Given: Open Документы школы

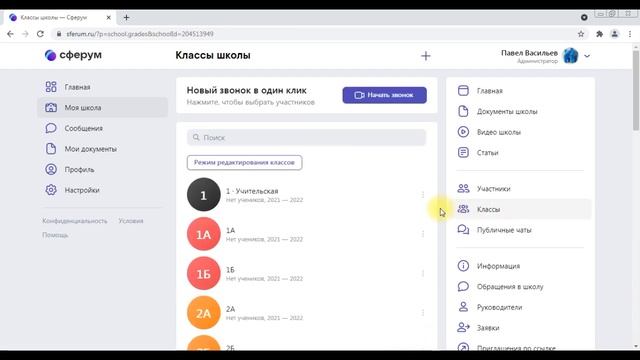Looking at the screenshot, I should pos(497,111).
